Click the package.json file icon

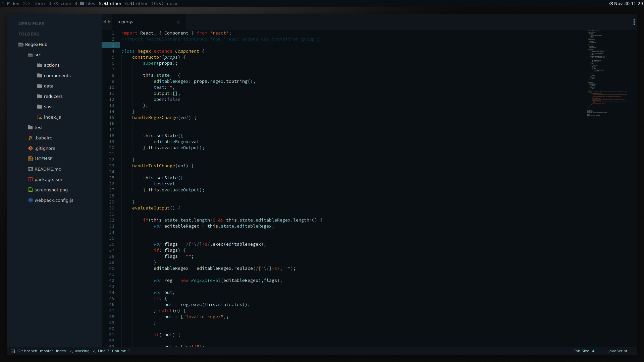click(30, 179)
